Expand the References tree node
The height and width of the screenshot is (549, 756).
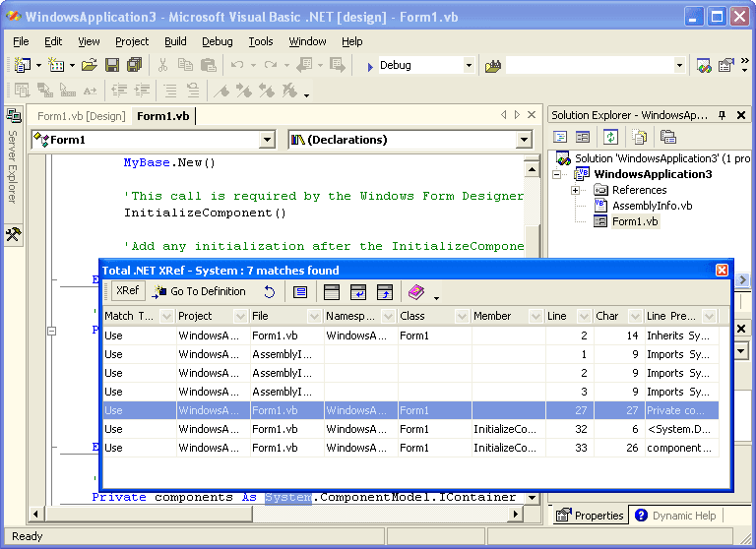click(575, 191)
